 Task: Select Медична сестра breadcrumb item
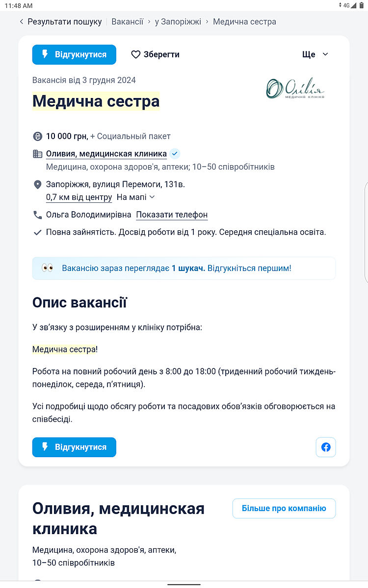244,22
